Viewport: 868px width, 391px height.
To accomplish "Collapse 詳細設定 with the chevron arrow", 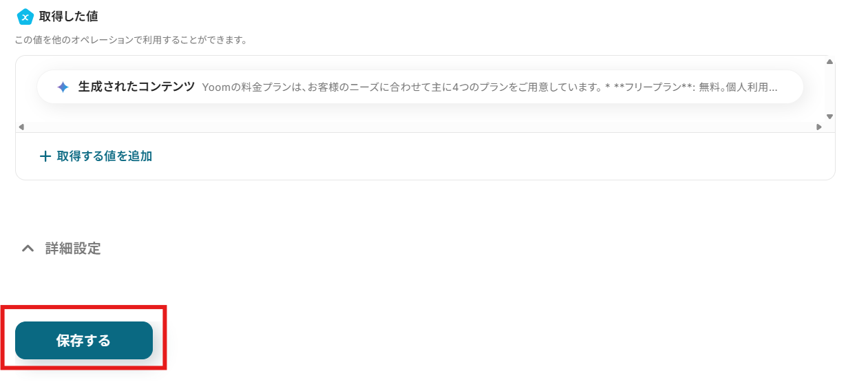I will point(28,249).
